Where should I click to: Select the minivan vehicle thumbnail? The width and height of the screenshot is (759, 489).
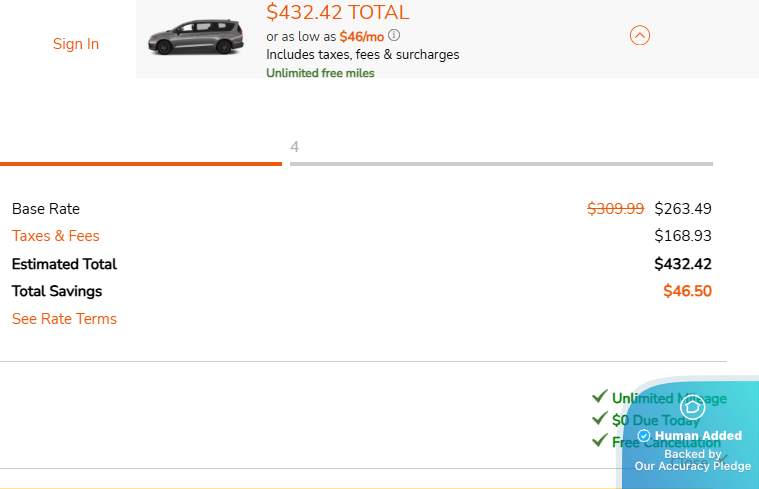tap(195, 37)
